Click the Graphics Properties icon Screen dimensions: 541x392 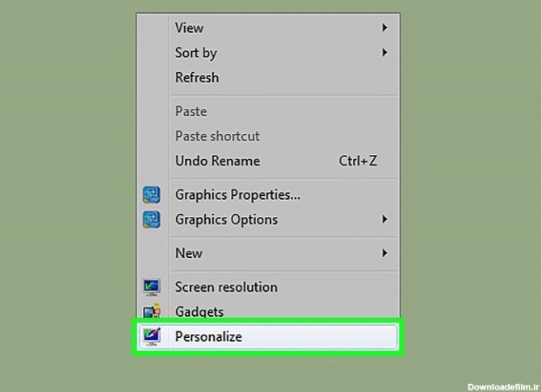coord(151,194)
